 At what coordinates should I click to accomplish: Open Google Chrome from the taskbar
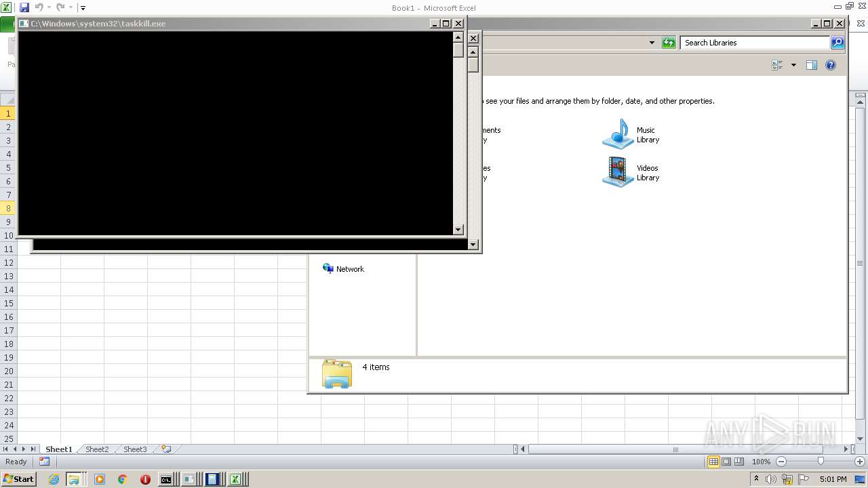(x=122, y=479)
